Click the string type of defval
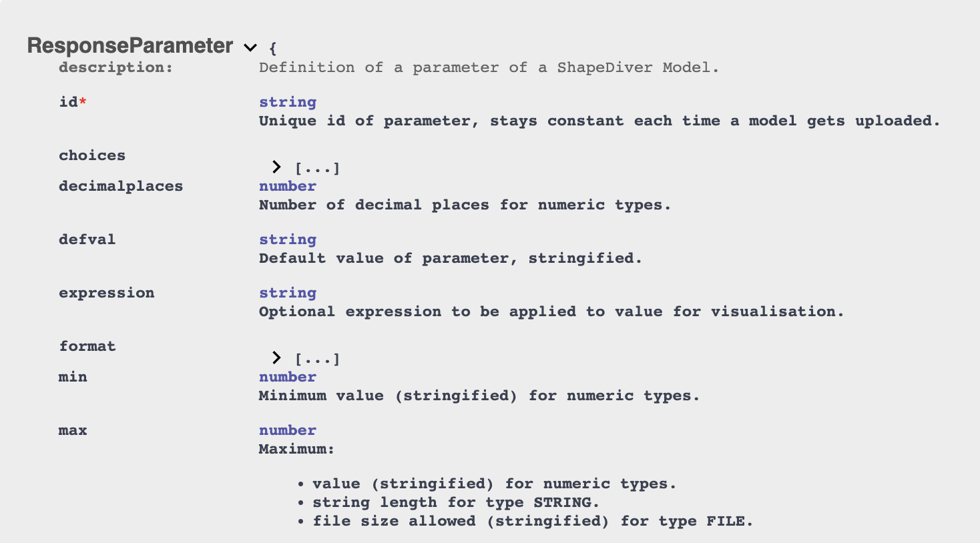Screen dimensions: 980x543 pos(288,239)
